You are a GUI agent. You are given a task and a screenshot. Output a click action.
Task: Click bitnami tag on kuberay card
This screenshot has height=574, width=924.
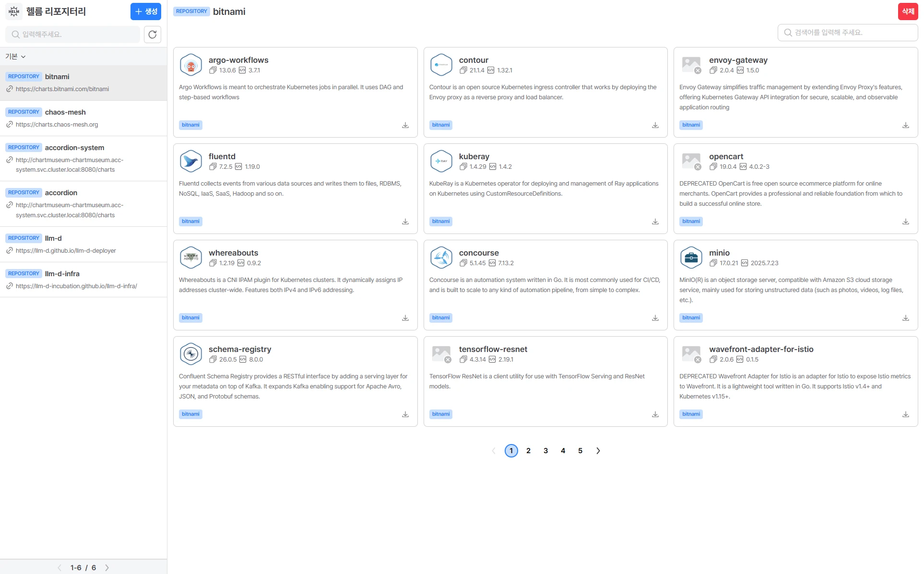tap(441, 222)
